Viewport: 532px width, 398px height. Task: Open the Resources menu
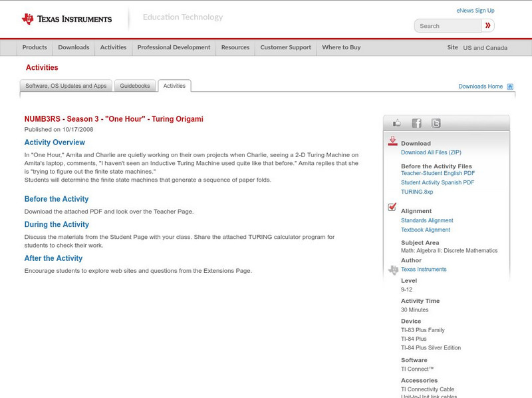click(235, 47)
